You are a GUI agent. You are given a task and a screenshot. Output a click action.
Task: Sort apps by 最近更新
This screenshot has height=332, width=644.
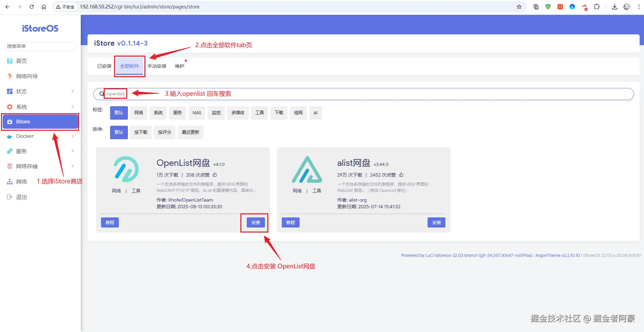(191, 132)
